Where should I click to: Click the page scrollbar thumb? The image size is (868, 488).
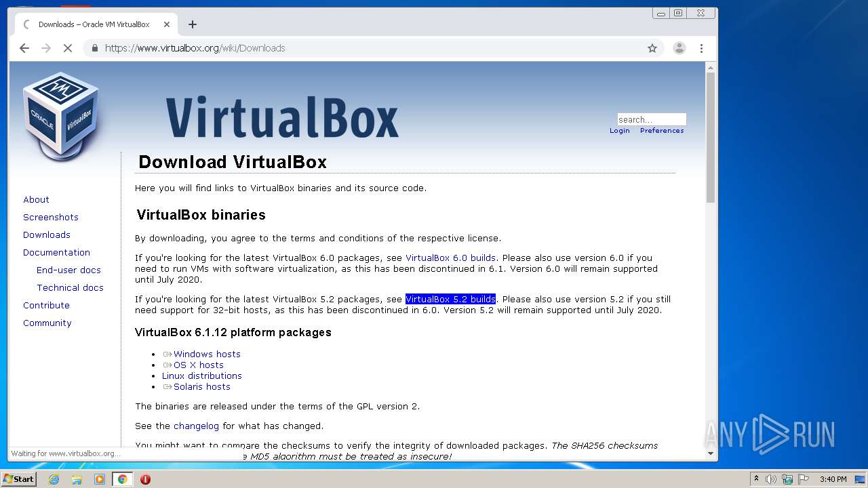coord(711,138)
